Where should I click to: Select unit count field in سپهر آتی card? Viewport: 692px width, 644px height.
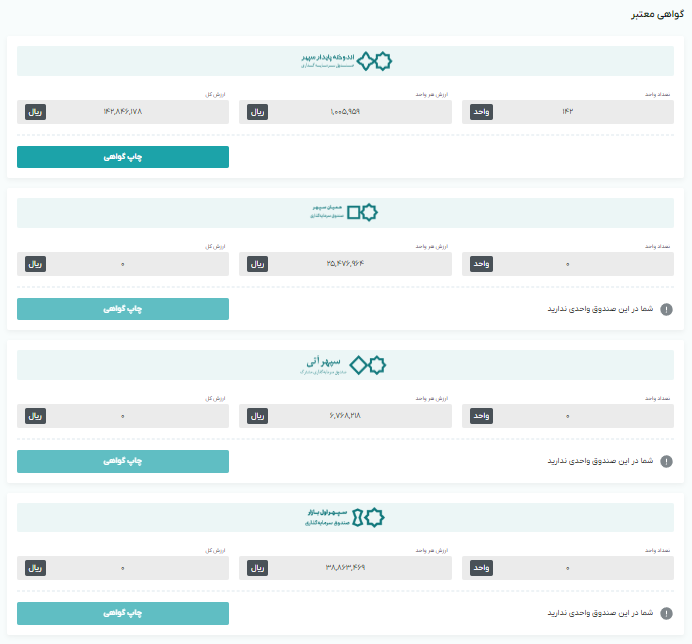[568, 416]
